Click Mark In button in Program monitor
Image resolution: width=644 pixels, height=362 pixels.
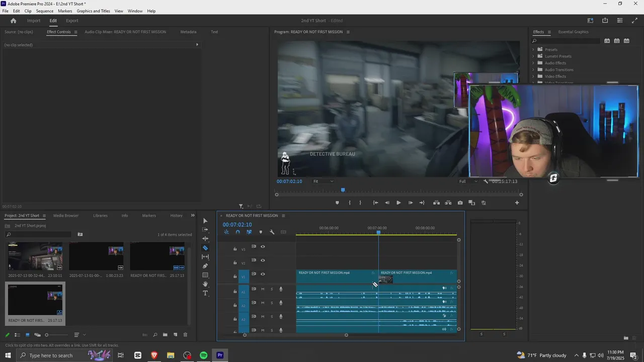pyautogui.click(x=350, y=203)
